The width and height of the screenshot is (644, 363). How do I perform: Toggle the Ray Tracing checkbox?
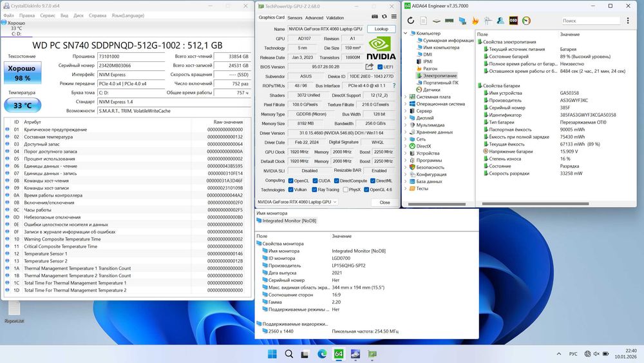click(x=314, y=190)
